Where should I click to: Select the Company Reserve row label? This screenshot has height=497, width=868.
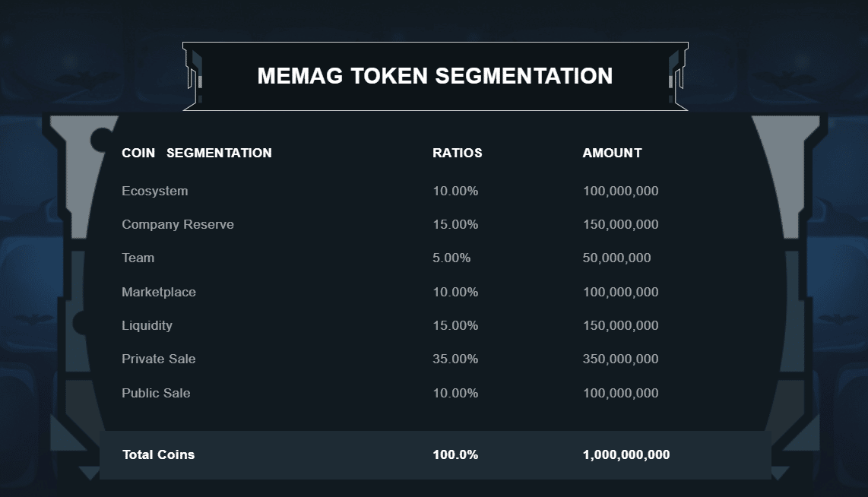pos(178,224)
